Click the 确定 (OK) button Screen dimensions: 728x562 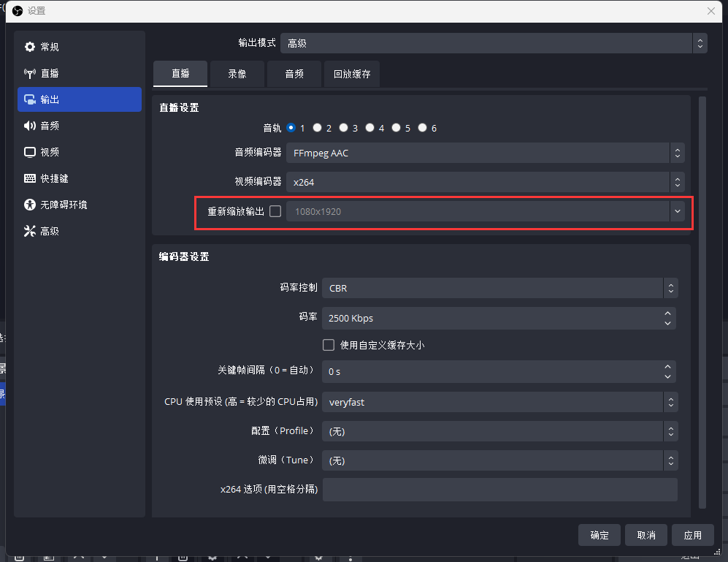pos(599,534)
